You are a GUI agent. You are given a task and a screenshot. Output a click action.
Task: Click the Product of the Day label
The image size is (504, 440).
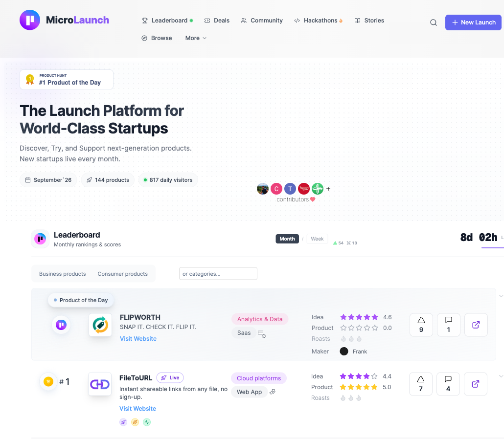pos(81,300)
